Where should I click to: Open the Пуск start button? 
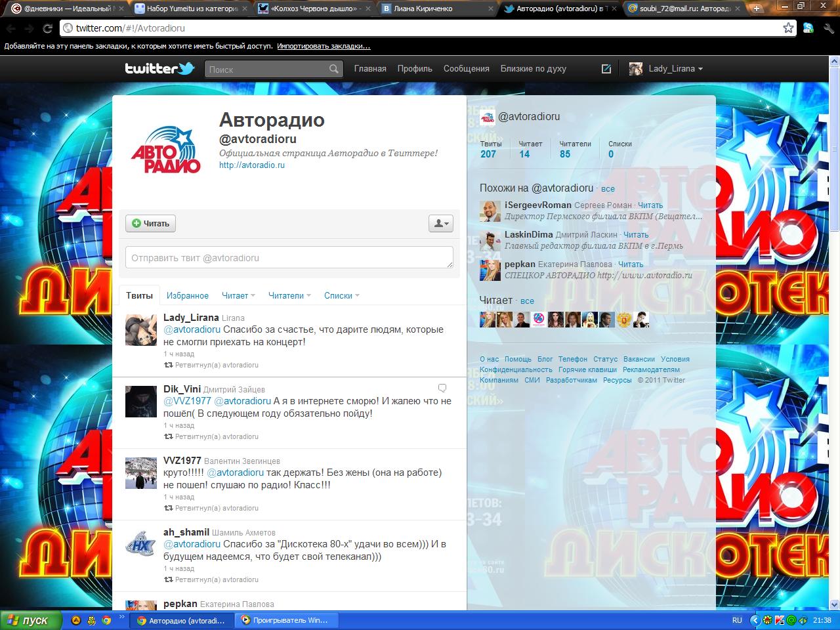click(31, 620)
